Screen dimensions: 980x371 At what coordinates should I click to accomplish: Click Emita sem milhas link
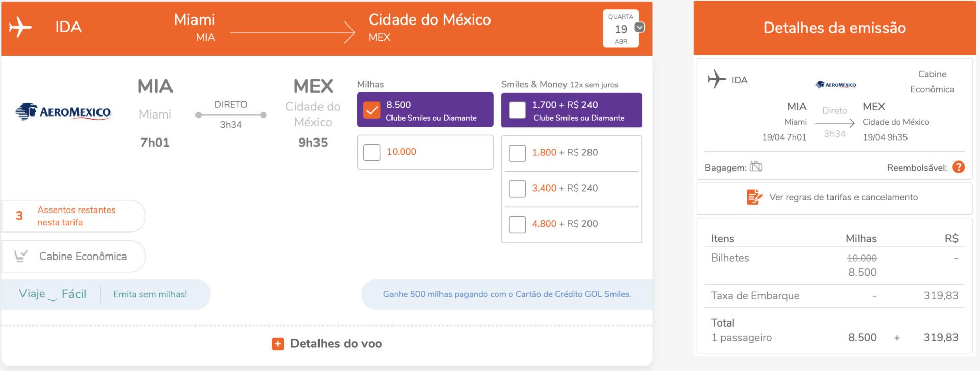(150, 294)
